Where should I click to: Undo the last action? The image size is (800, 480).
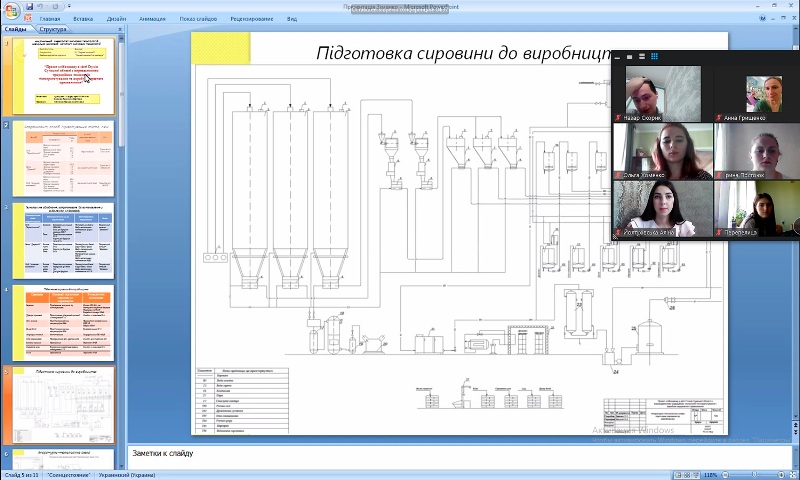click(x=42, y=6)
